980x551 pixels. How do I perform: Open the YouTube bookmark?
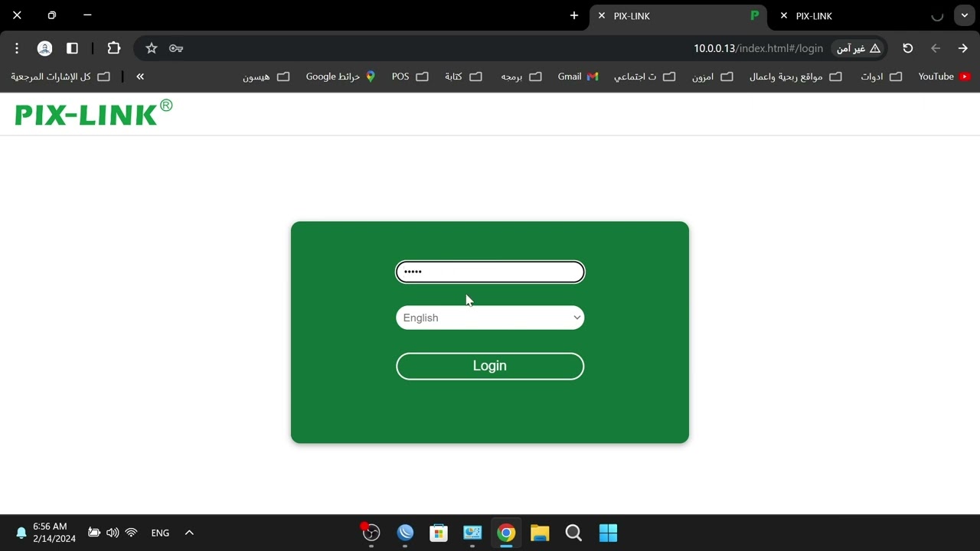(x=944, y=77)
